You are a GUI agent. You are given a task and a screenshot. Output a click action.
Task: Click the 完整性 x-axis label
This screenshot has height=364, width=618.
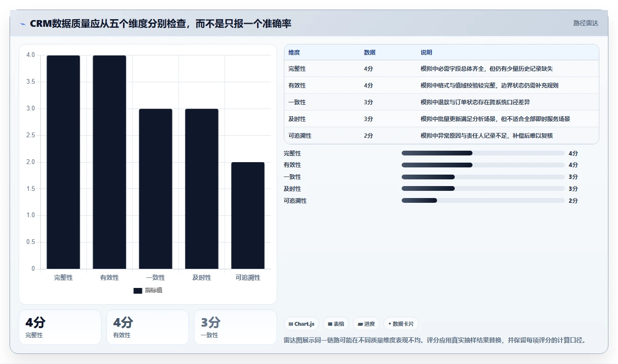click(63, 277)
